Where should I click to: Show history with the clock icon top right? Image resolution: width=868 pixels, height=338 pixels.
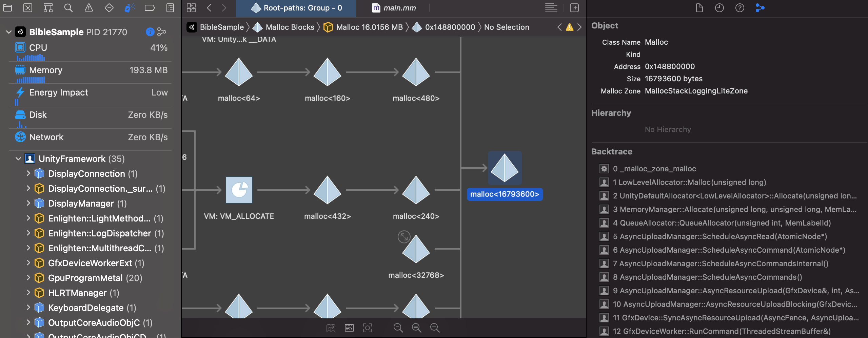point(719,7)
